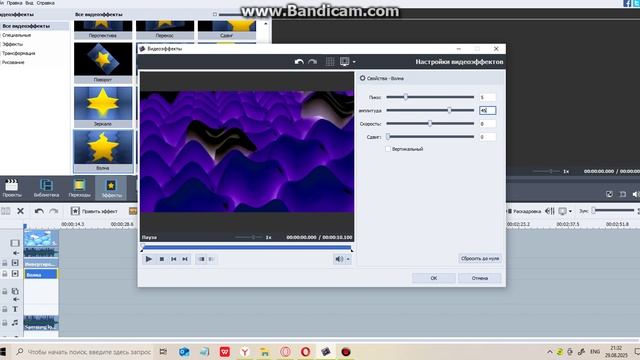Image resolution: width=640 pixels, height=360 pixels.
Task: Select the Эффекты category in the list
Action: (13, 44)
